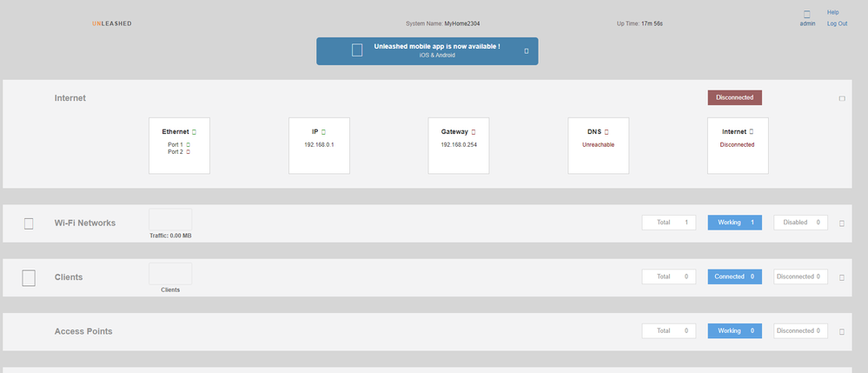This screenshot has height=373, width=868.
Task: Click the IP status icon
Action: click(x=324, y=131)
